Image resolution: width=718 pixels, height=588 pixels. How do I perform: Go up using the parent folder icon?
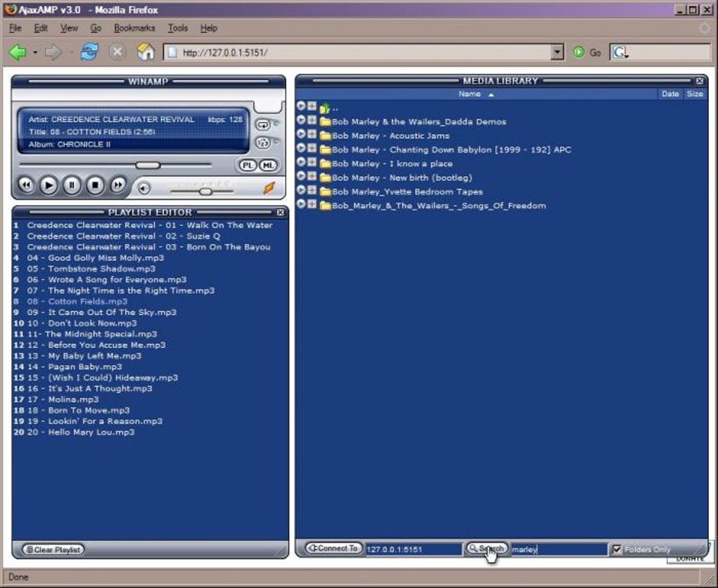(x=325, y=108)
